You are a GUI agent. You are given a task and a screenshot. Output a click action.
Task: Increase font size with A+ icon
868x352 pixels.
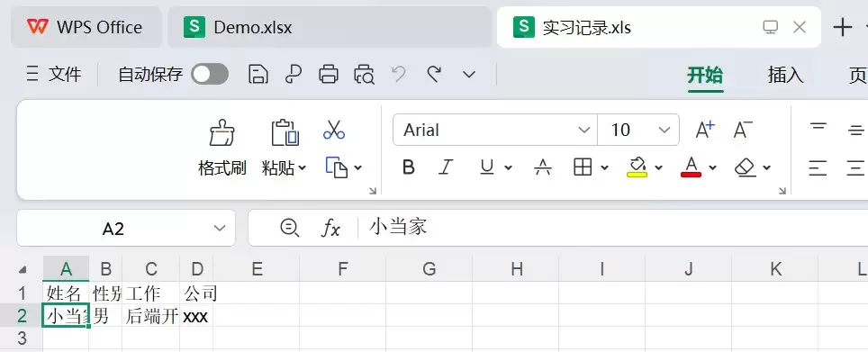tap(705, 130)
